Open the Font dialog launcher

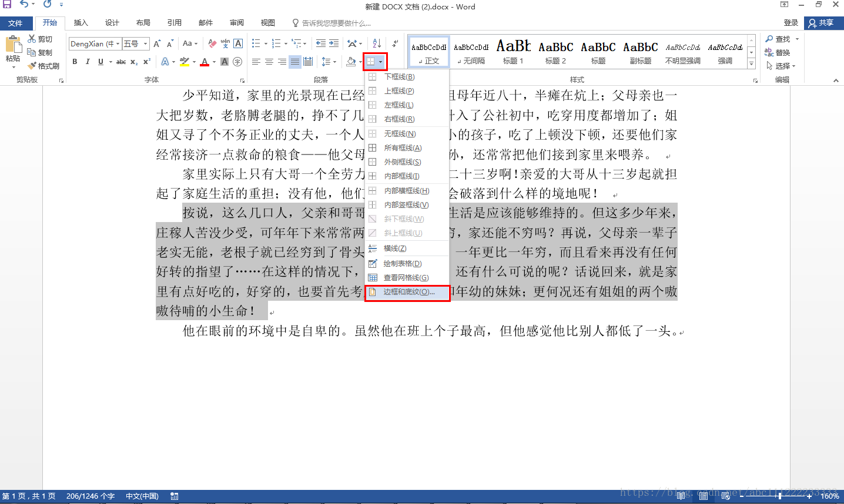(242, 80)
